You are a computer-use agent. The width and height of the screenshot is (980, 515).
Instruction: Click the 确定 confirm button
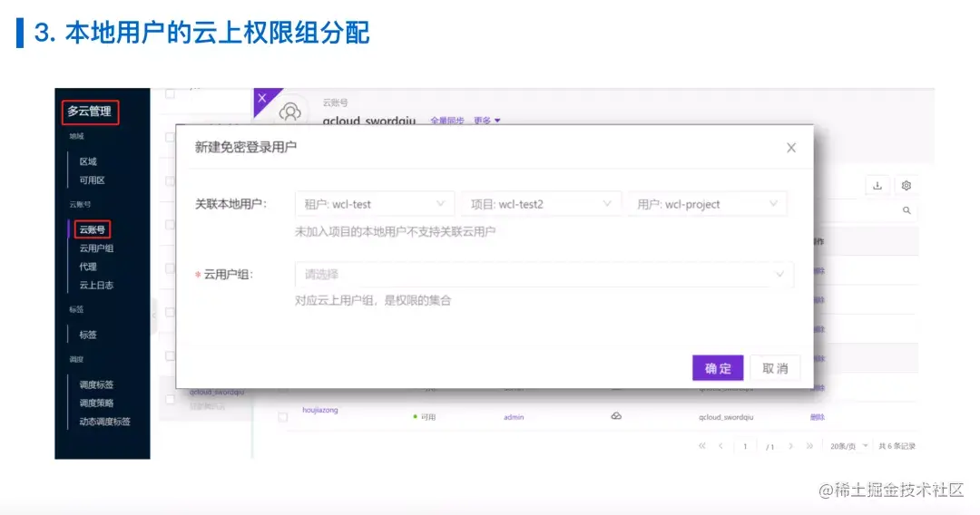point(718,368)
